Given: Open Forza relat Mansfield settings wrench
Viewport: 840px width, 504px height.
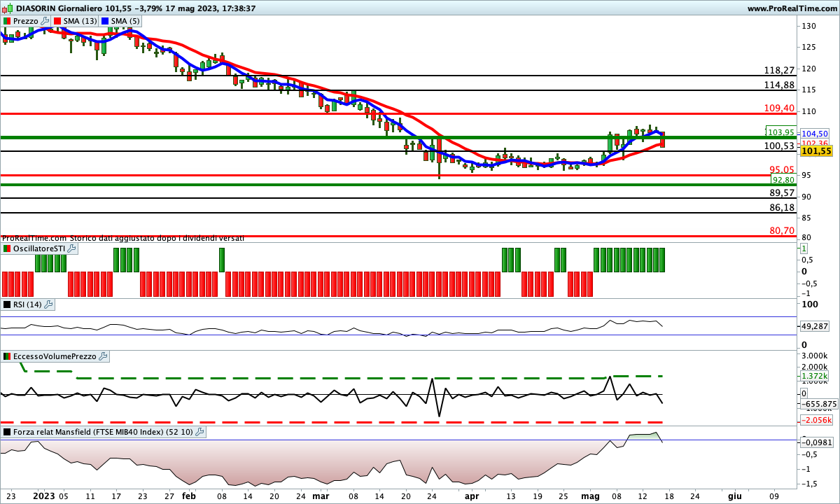Looking at the screenshot, I should 199,432.
